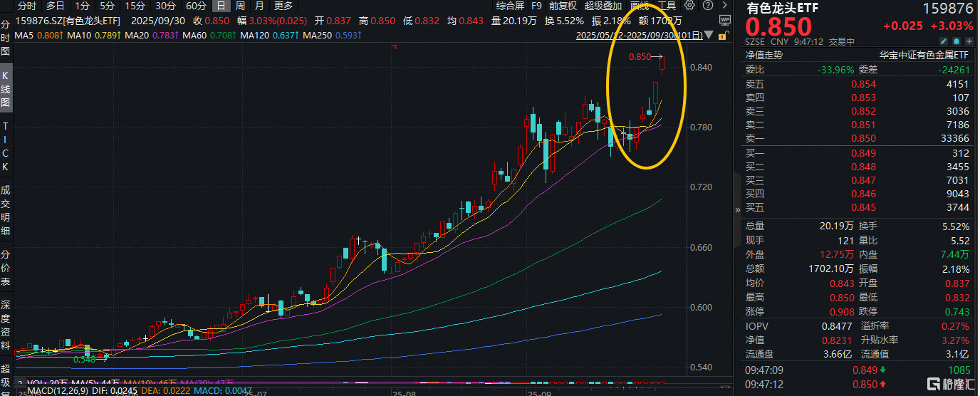Image resolution: width=980 pixels, height=396 pixels.
Task: Click the 前复权 adjustment button
Action: [x=563, y=6]
